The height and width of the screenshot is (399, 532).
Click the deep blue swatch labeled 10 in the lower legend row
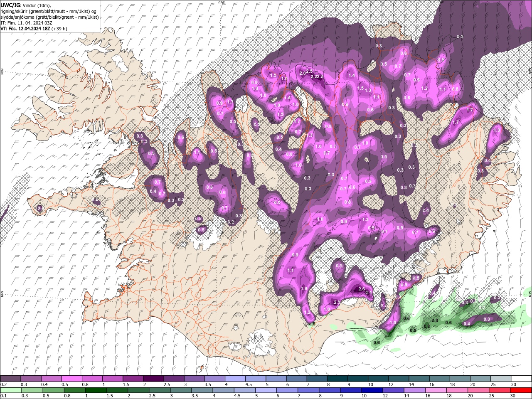pyautogui.click(x=372, y=390)
